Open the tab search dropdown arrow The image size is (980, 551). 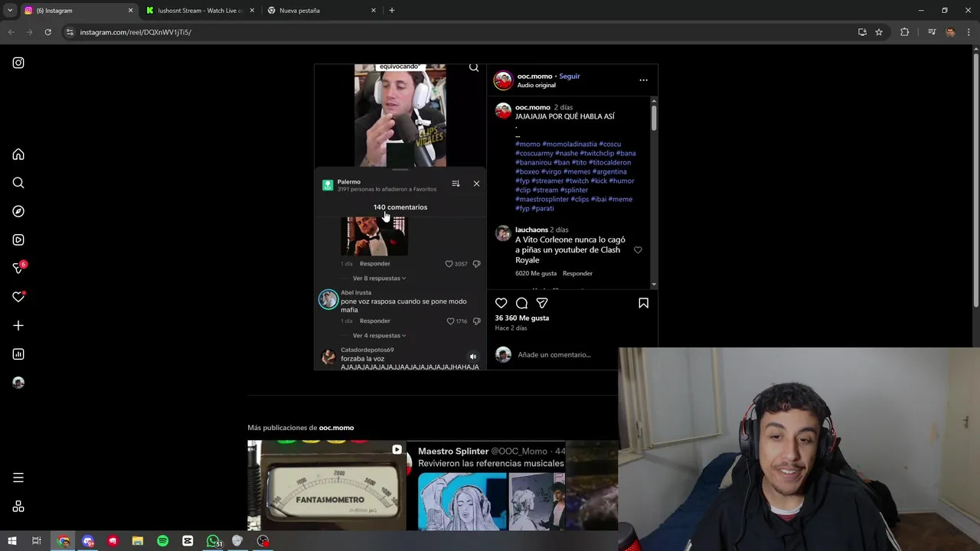click(x=10, y=11)
